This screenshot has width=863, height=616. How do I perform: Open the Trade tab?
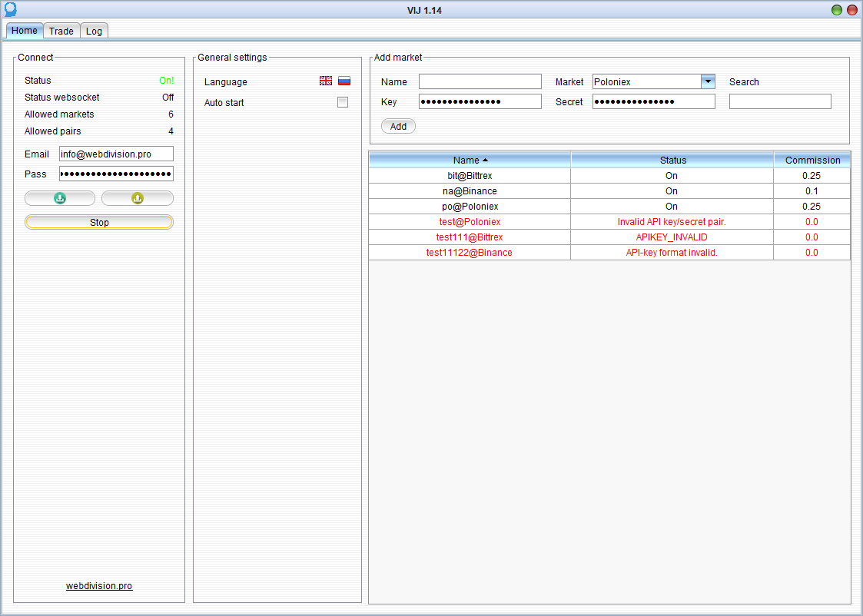pos(61,31)
